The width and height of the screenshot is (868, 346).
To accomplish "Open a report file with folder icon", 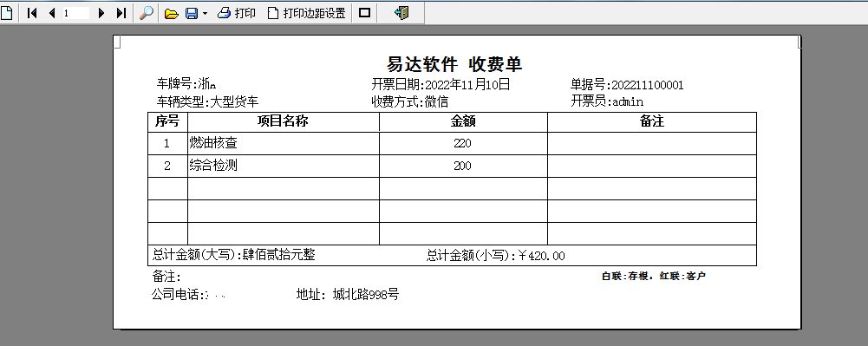I will (x=171, y=13).
